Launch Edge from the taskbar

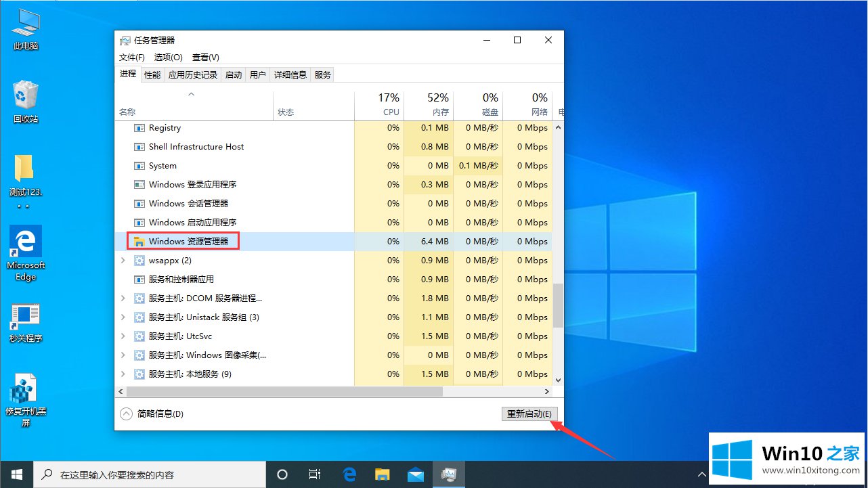click(349, 474)
